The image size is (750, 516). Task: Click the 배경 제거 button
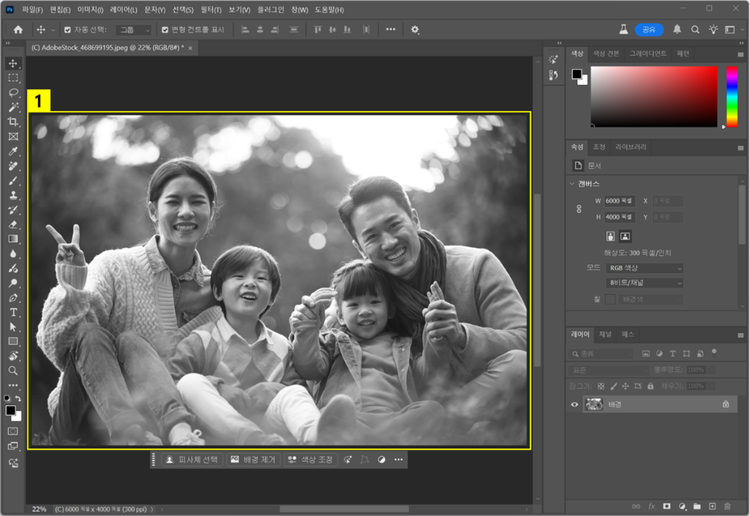(253, 459)
